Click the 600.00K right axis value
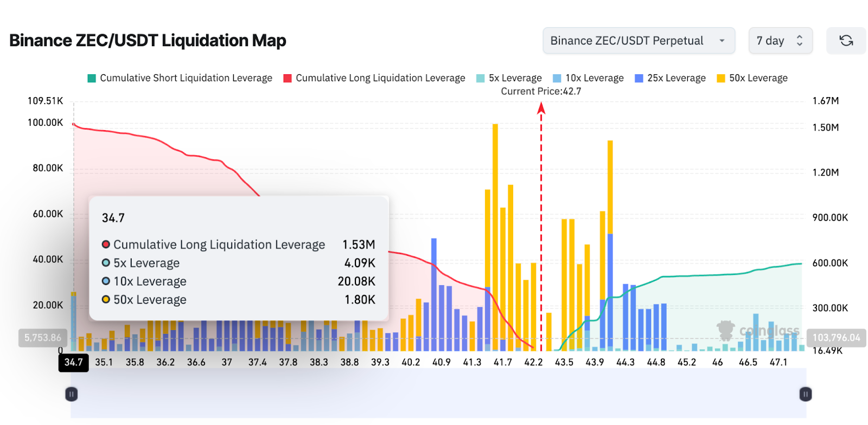The height and width of the screenshot is (425, 868). tap(830, 263)
